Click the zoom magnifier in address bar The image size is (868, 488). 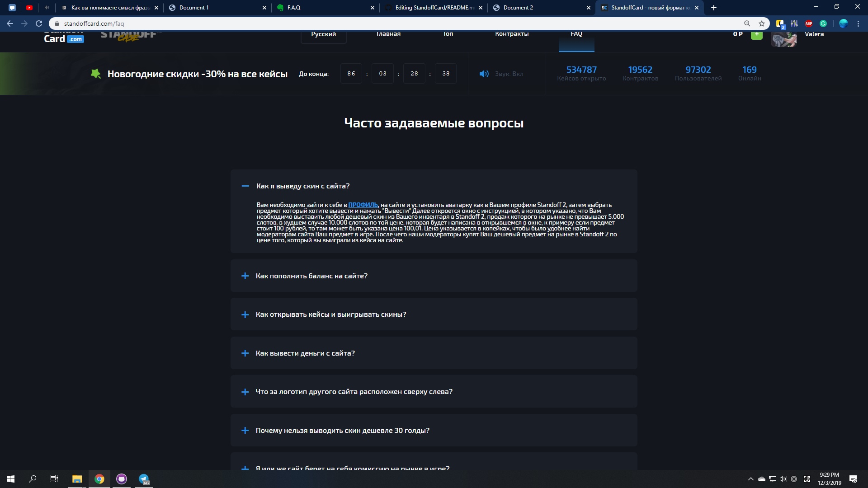(x=747, y=23)
